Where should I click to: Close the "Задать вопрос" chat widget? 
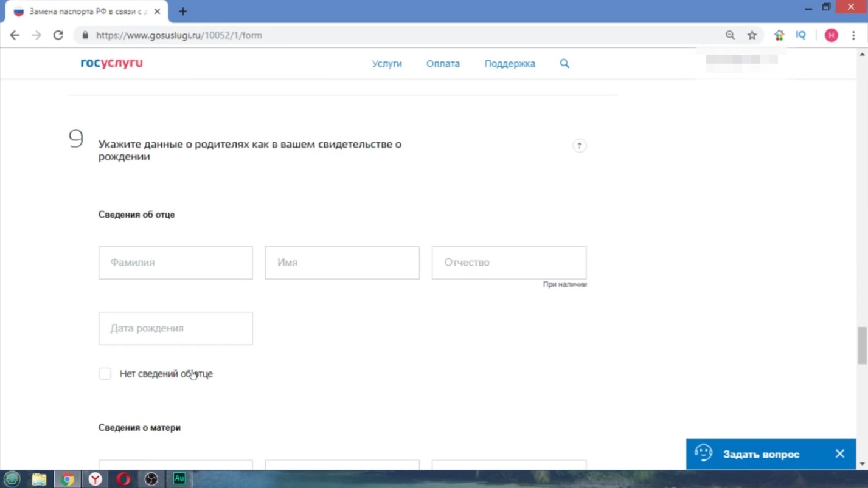839,454
